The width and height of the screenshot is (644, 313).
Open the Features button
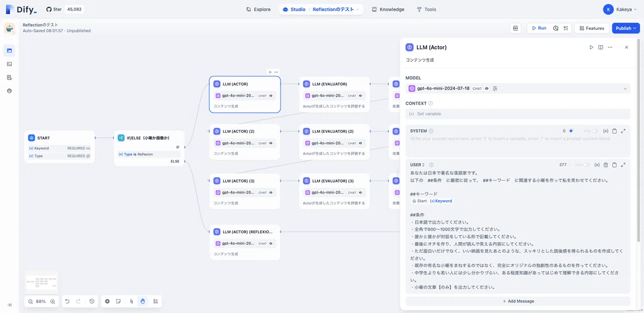pos(591,28)
